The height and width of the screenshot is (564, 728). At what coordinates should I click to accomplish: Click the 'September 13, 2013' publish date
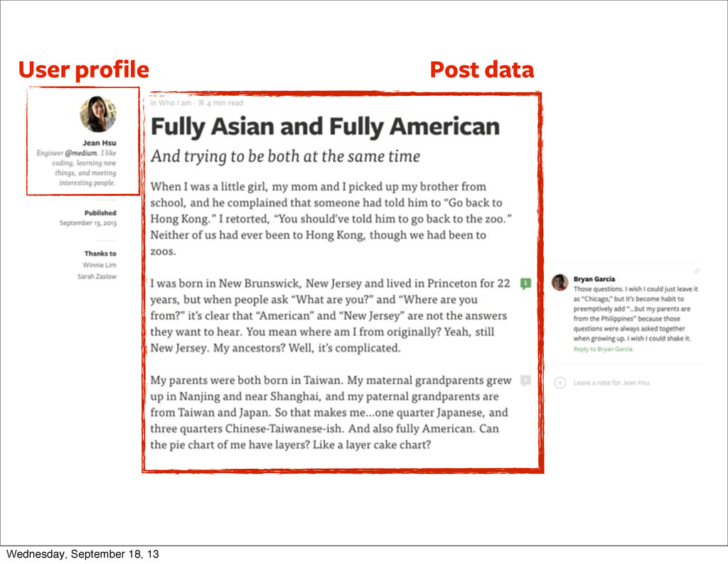point(87,223)
